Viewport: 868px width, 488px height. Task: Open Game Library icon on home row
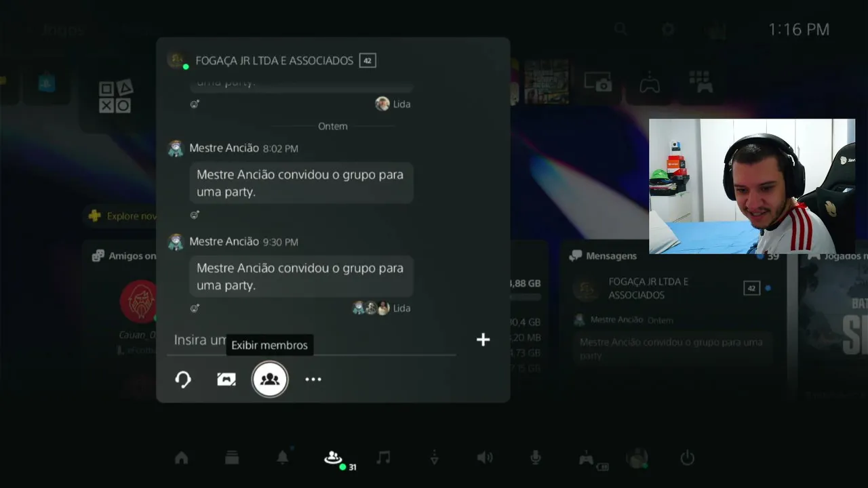pyautogui.click(x=701, y=83)
